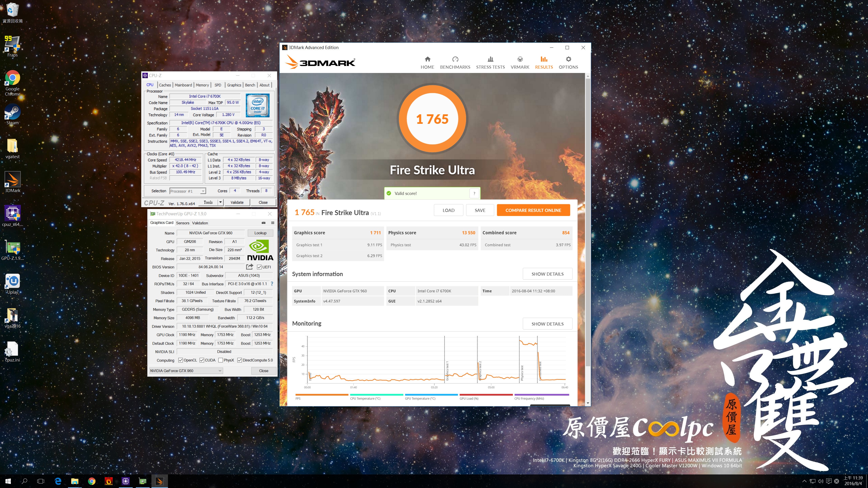Click the 3DMark vertical scrollbar thumb

[x=588, y=222]
